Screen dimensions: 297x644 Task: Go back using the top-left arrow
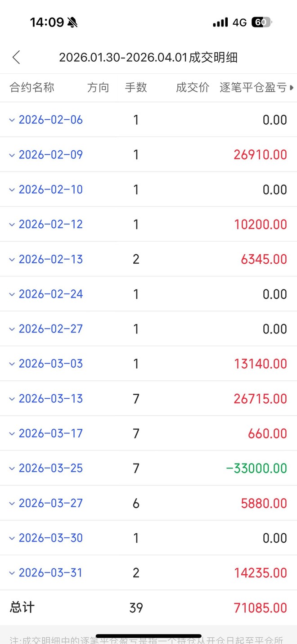pos(16,57)
